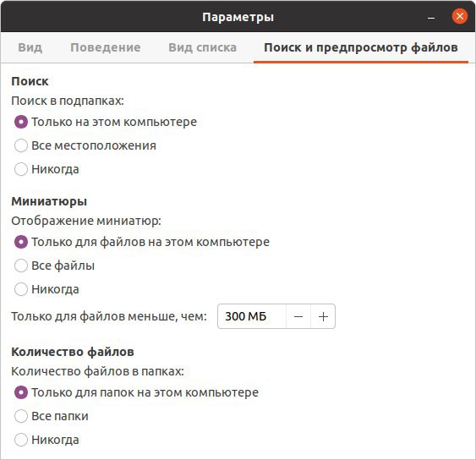
Task: Click label Отображение миниатюр:
Action: (x=86, y=221)
